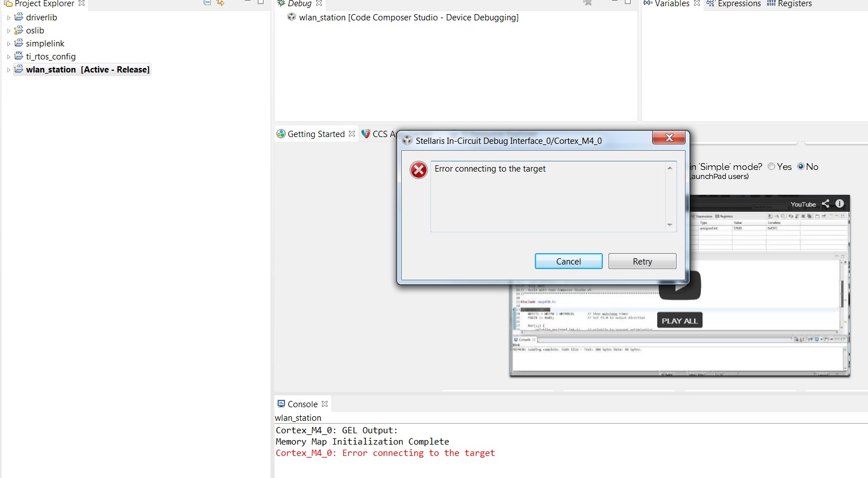The width and height of the screenshot is (868, 478).
Task: Click the YouTube logo on video
Action: coord(803,204)
